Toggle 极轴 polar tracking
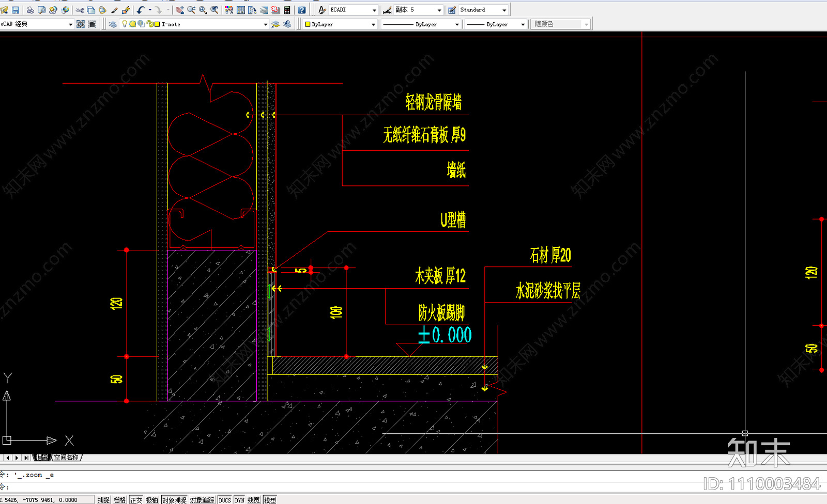This screenshot has width=827, height=504. tap(152, 500)
